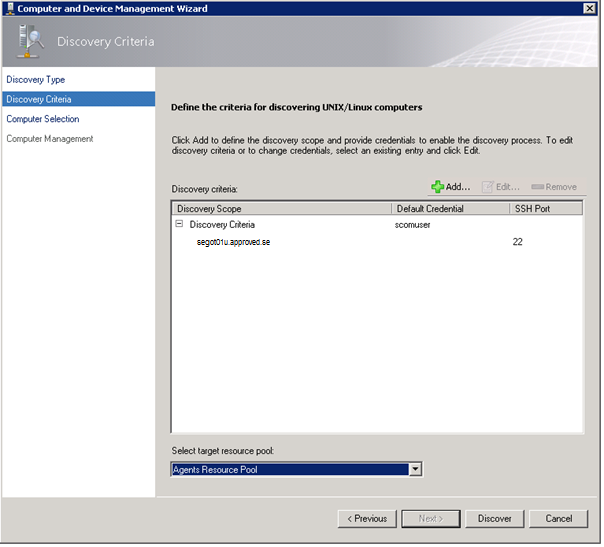Select Discovery Criteria step in sidebar

(39, 99)
